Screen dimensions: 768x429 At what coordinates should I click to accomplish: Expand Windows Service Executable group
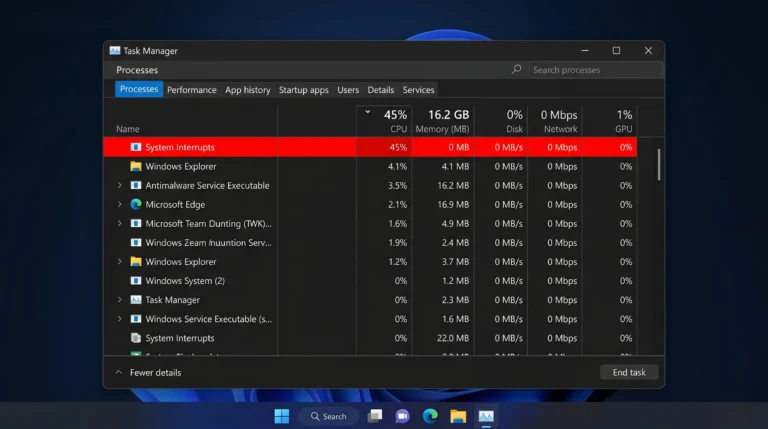click(x=120, y=319)
